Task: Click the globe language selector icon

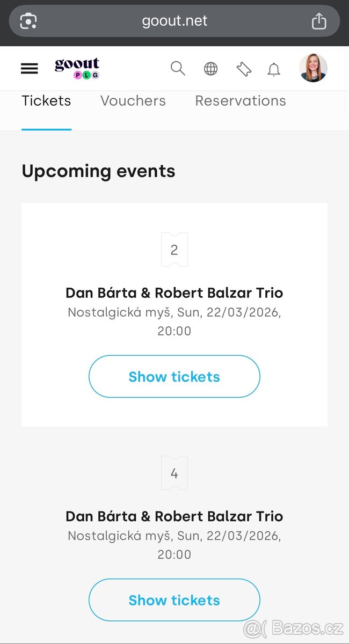Action: (210, 68)
